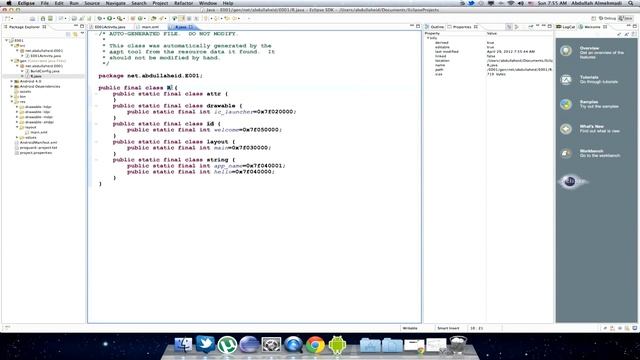Select the Java perspective button
The width and height of the screenshot is (640, 360).
click(x=626, y=18)
